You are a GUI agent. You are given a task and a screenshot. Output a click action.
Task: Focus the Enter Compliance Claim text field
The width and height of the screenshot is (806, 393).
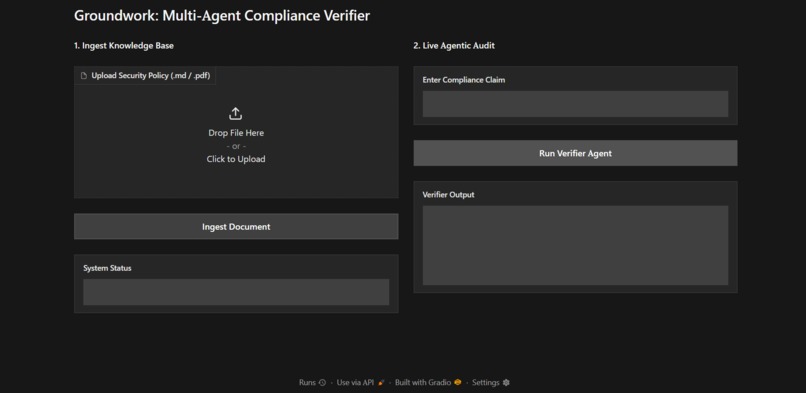tap(575, 104)
